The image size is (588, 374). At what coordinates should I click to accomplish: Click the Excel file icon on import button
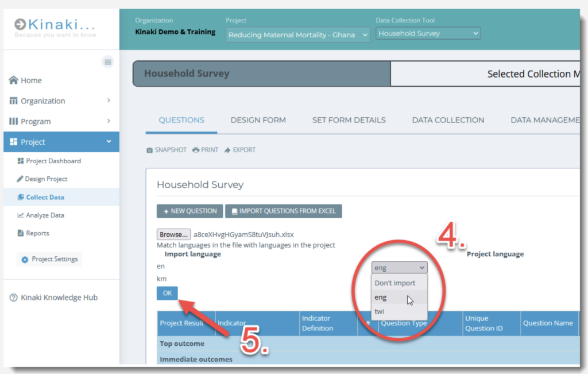234,211
